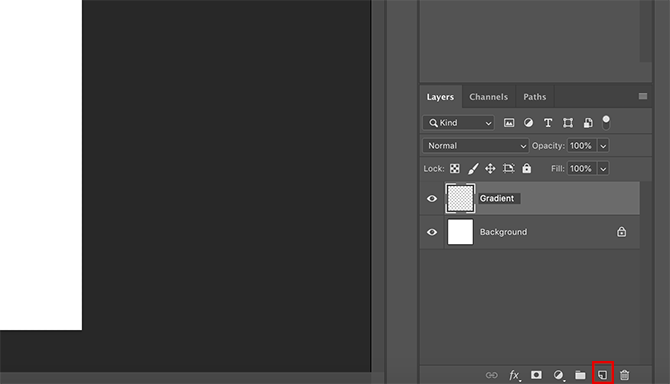670x384 pixels.
Task: Hide the Background layer
Action: (x=432, y=232)
